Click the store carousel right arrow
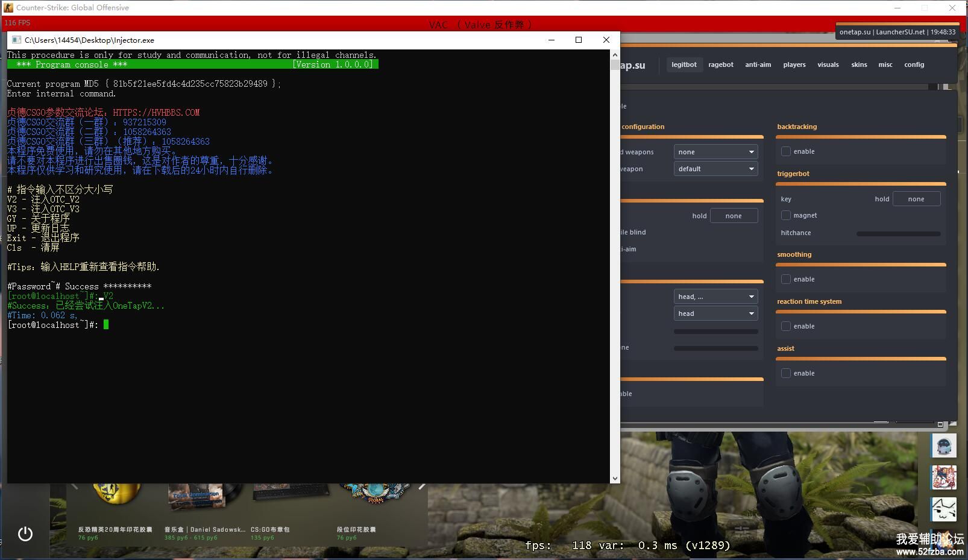 pyautogui.click(x=422, y=486)
